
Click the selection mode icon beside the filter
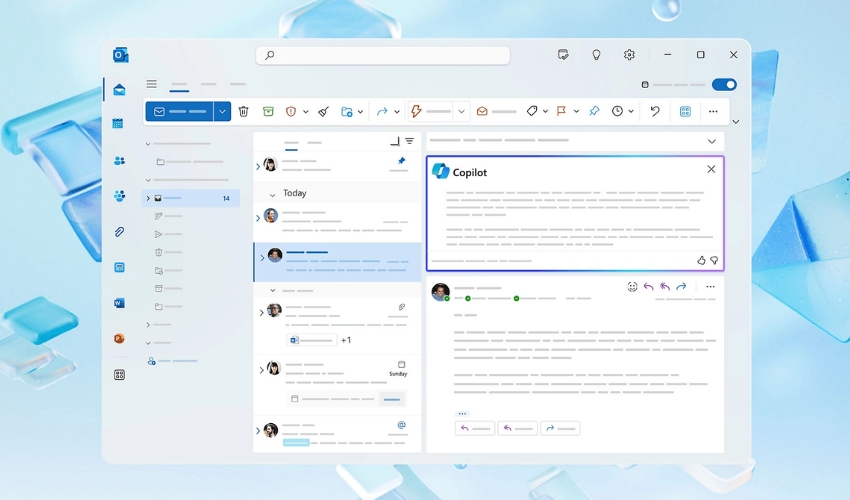395,141
